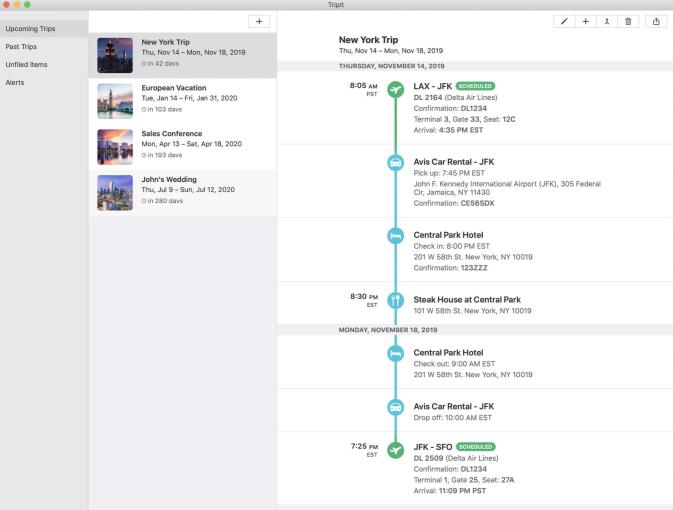Click in 103 days countdown label
Viewport: 673px width, 510px height.
162,109
